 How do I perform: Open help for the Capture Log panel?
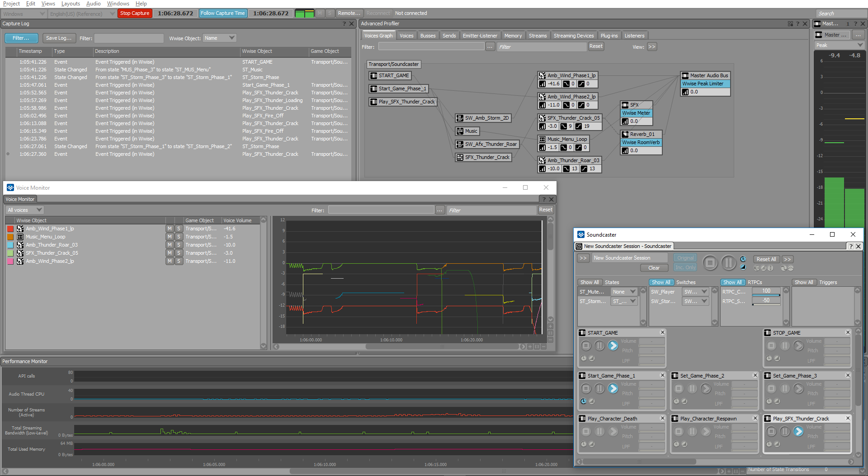(x=344, y=23)
